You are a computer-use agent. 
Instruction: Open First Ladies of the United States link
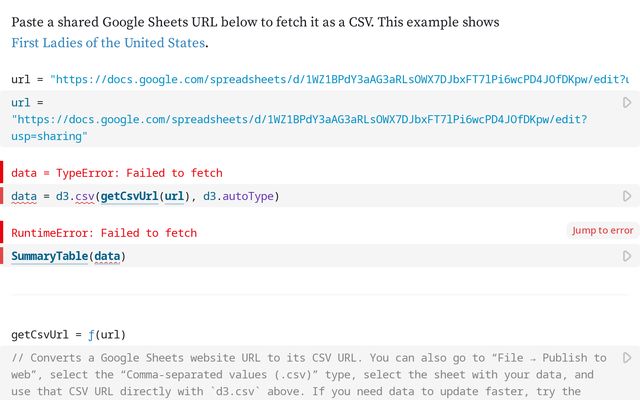click(108, 43)
